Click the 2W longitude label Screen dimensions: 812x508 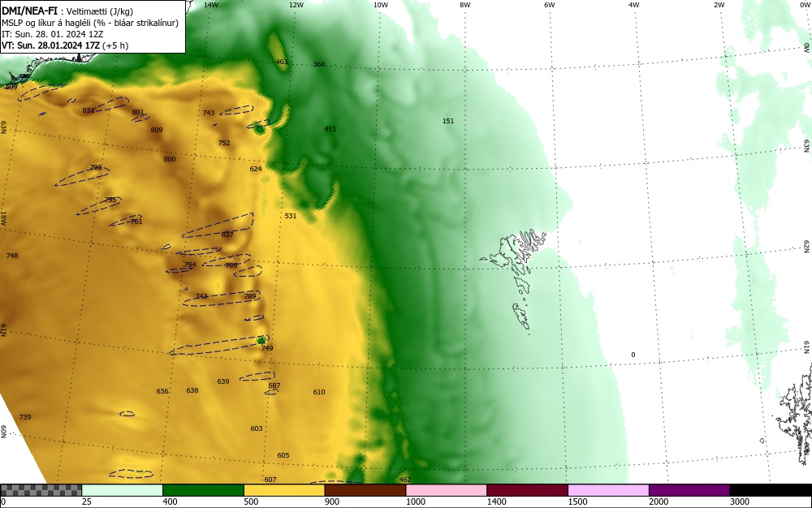(719, 5)
